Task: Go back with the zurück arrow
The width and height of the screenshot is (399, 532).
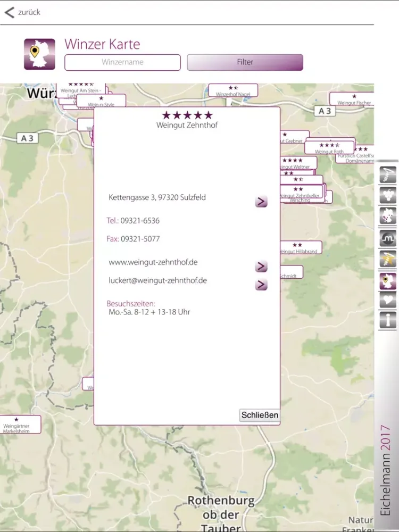Action: point(22,12)
